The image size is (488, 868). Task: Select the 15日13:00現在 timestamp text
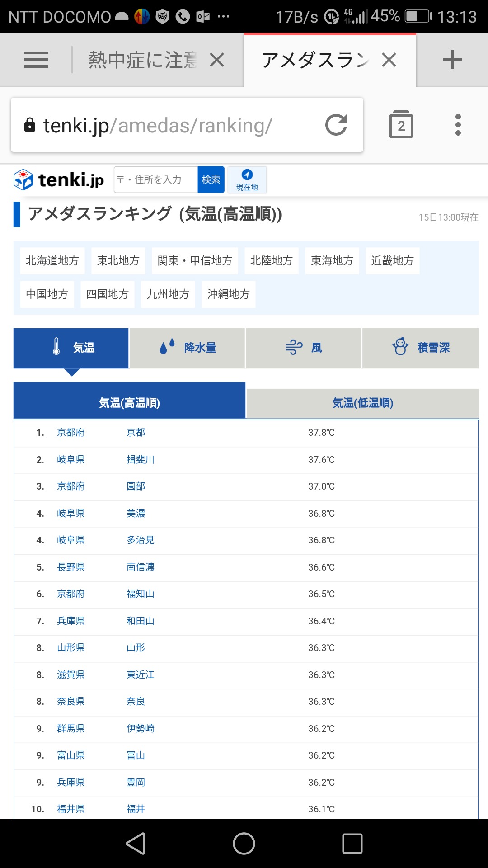click(x=448, y=217)
